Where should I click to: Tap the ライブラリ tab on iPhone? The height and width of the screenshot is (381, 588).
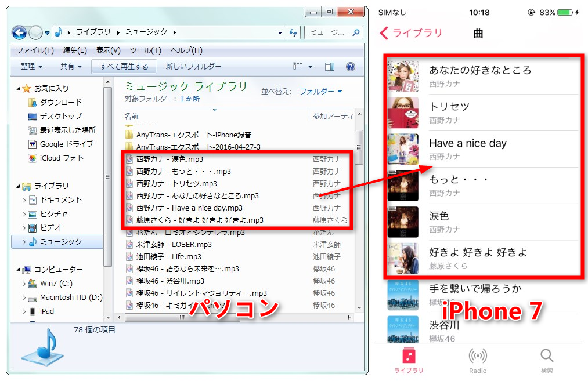[409, 360]
